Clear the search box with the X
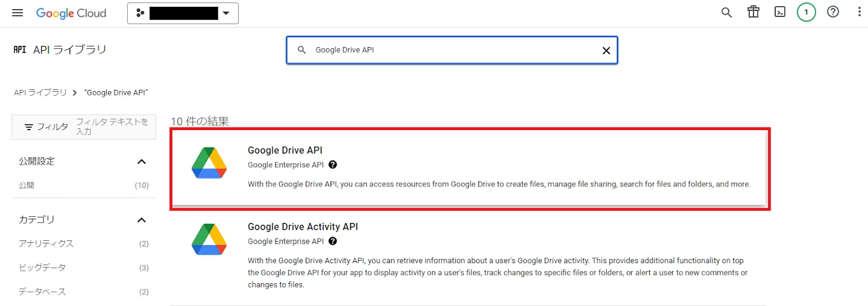The height and width of the screenshot is (306, 868). click(x=606, y=51)
